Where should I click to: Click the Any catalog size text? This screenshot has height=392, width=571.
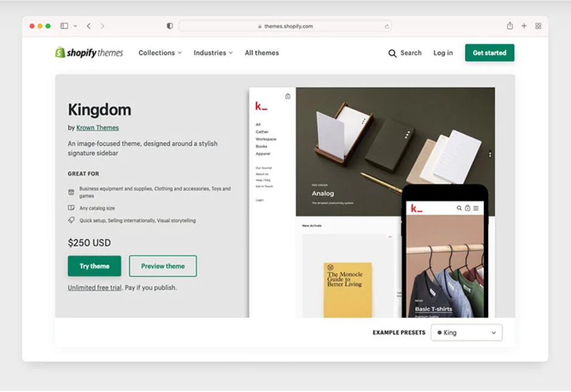(x=97, y=208)
